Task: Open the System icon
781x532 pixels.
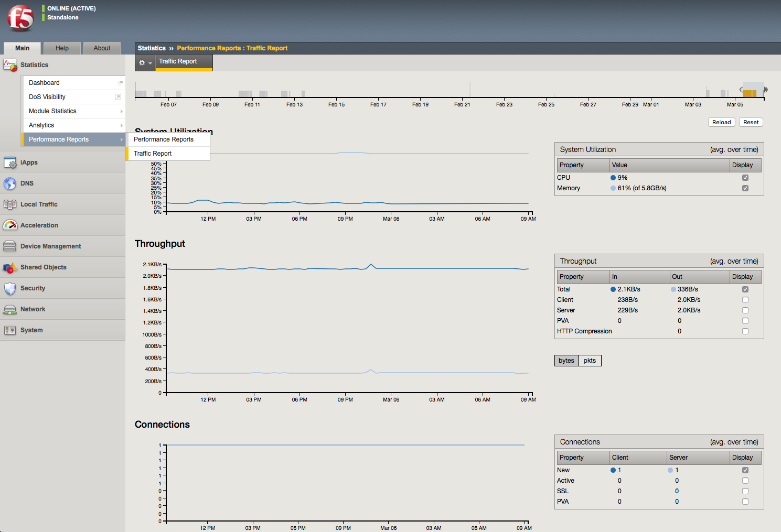Action: (10, 330)
